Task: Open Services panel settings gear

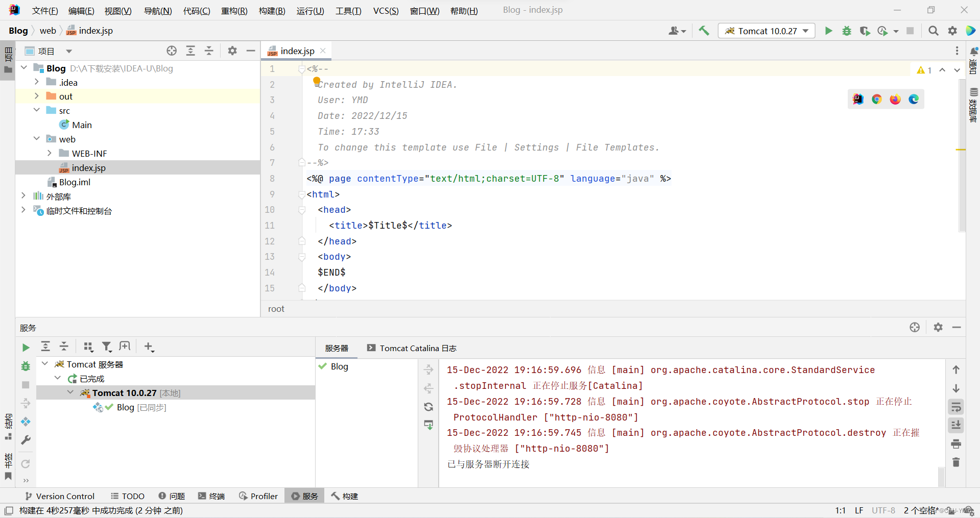Action: pyautogui.click(x=938, y=327)
